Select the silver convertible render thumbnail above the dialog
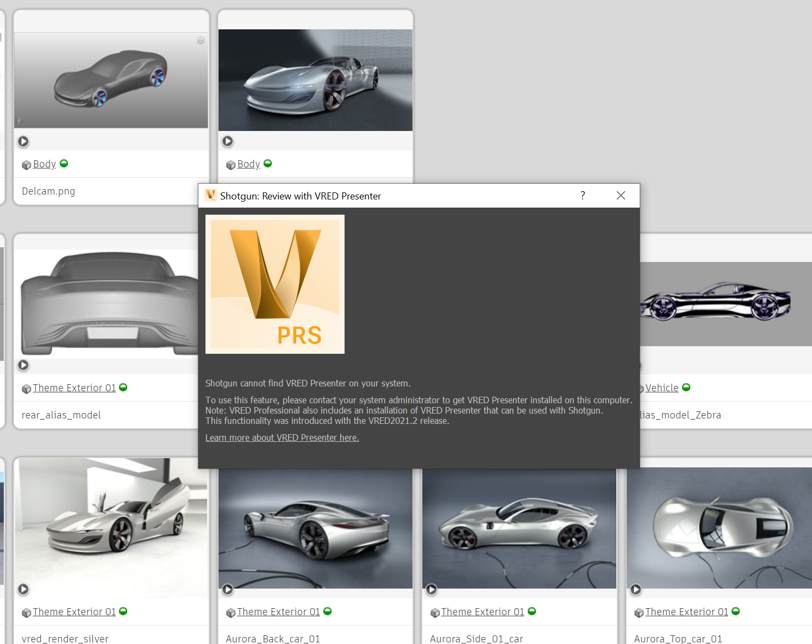The height and width of the screenshot is (644, 812). point(315,80)
